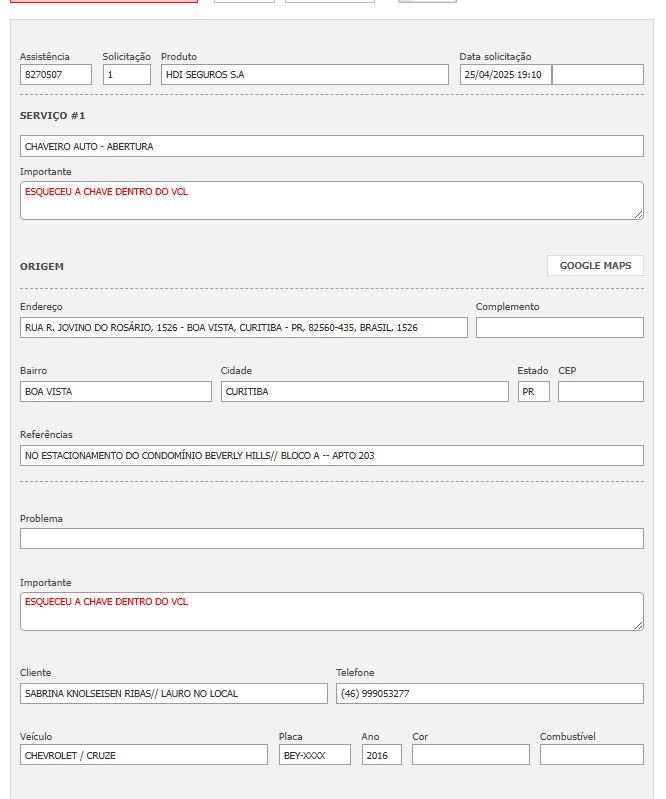666x799 pixels.
Task: Click the Referências text field
Action: pos(331,456)
